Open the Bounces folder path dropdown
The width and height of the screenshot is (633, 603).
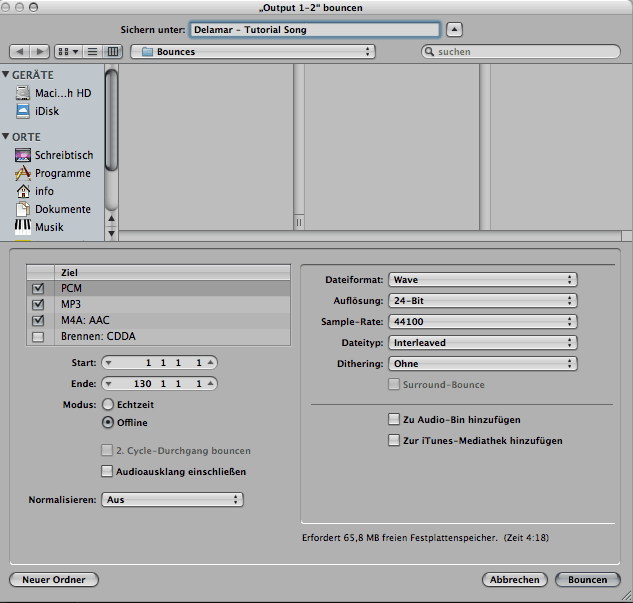point(253,52)
